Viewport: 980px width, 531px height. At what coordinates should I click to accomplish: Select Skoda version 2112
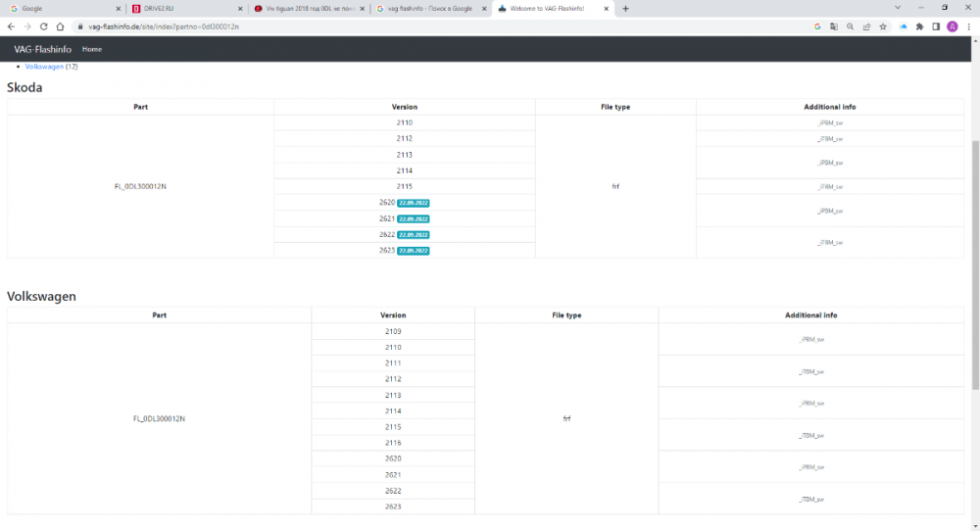click(405, 139)
